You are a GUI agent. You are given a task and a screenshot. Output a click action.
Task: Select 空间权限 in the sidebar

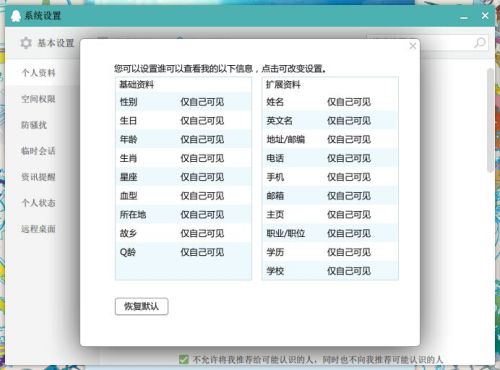pos(38,99)
